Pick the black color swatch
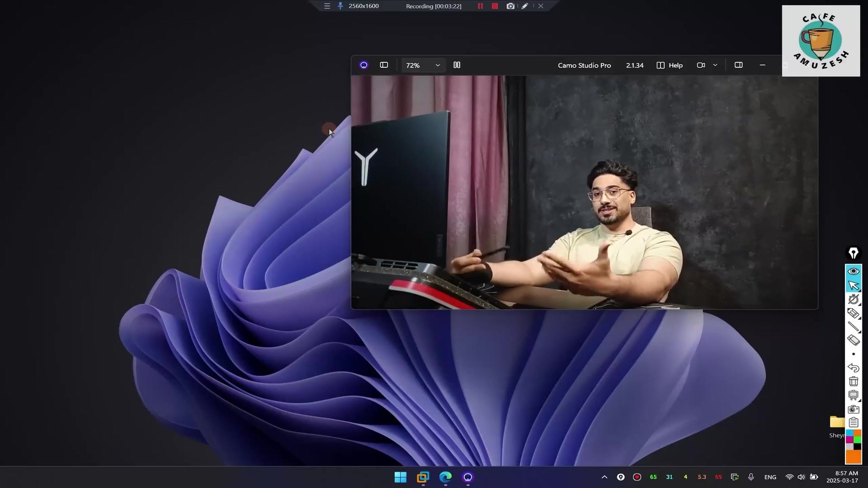Viewport: 868px width, 488px height. pos(857,446)
